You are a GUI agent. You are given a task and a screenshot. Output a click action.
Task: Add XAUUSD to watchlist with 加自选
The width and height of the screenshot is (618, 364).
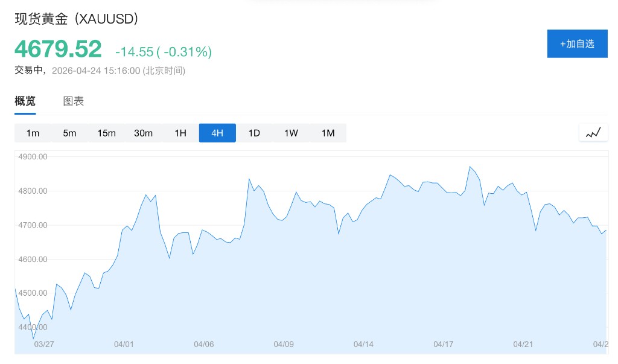[577, 43]
